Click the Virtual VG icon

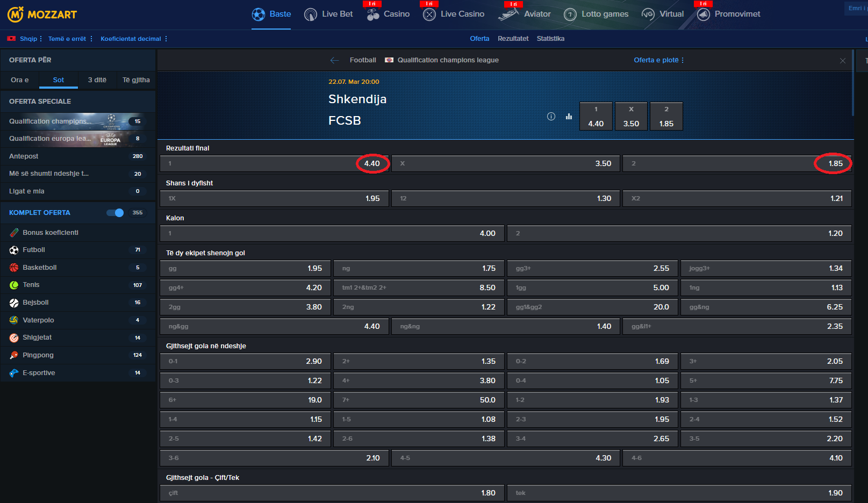[x=648, y=15]
